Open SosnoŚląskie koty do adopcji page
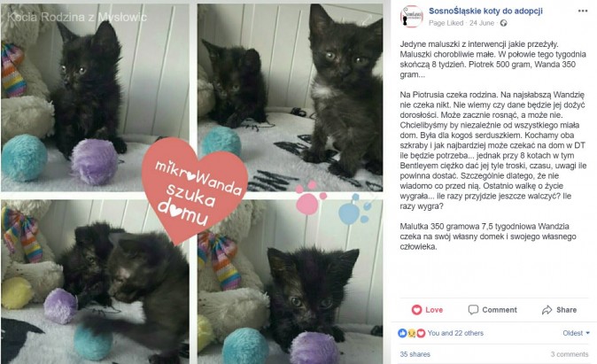Image resolution: width=597 pixels, height=364 pixels. click(x=485, y=11)
